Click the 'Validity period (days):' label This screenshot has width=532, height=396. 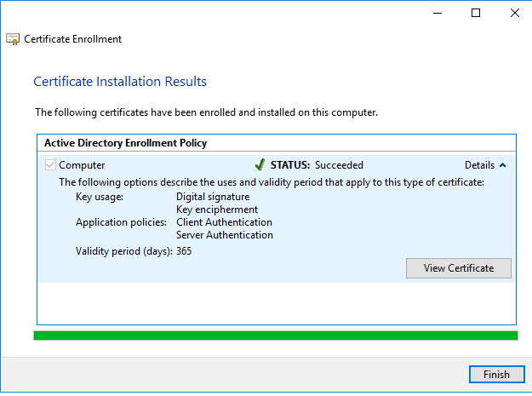click(123, 251)
